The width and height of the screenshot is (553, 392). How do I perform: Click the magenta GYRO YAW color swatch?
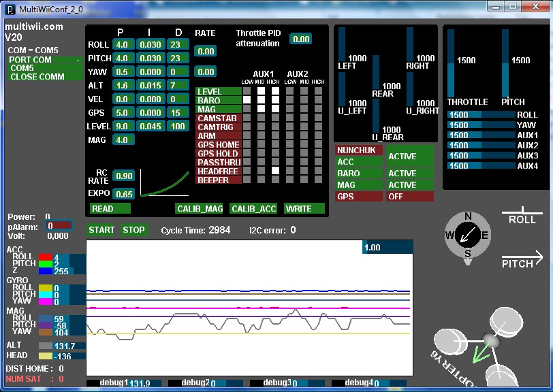tap(46, 301)
